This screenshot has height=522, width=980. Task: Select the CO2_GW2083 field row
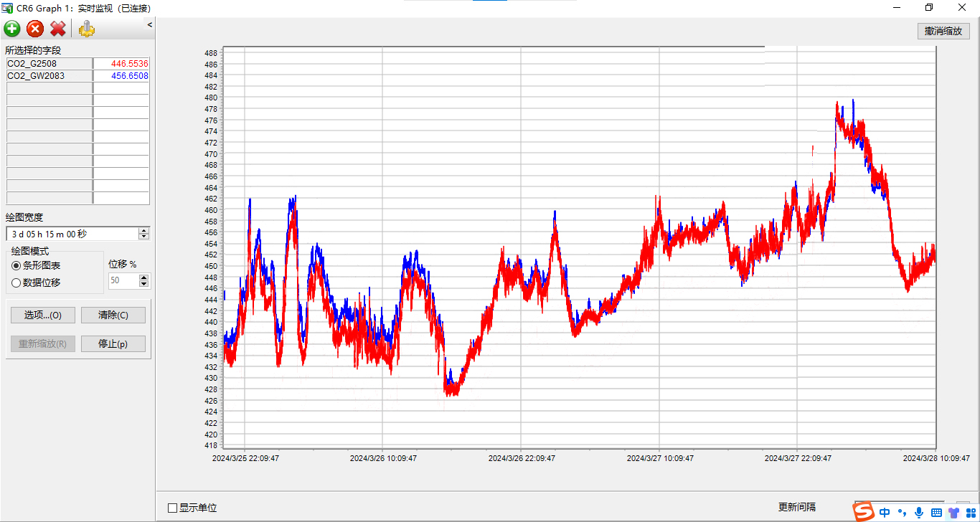pos(49,76)
